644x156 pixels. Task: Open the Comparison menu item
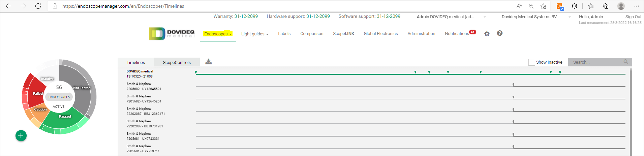coord(312,34)
